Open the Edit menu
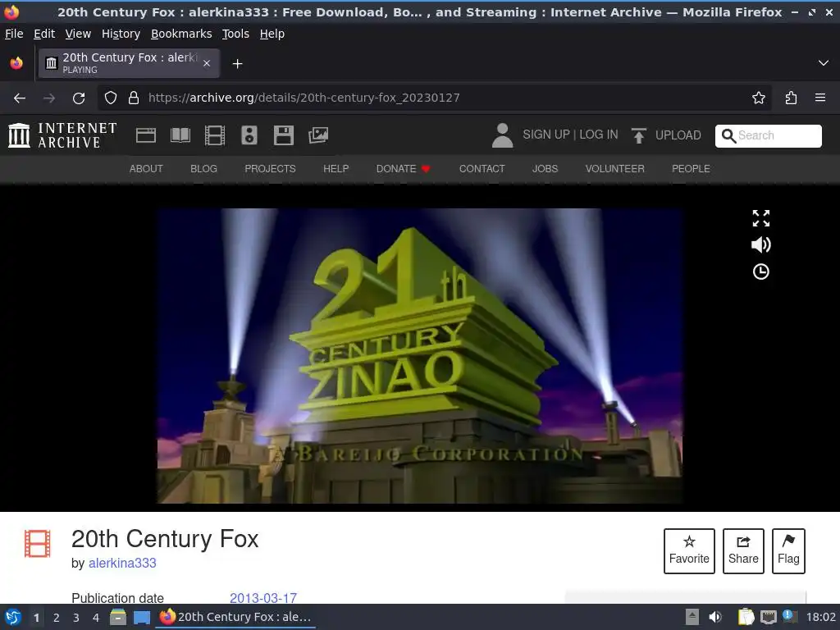840x630 pixels. [x=44, y=34]
